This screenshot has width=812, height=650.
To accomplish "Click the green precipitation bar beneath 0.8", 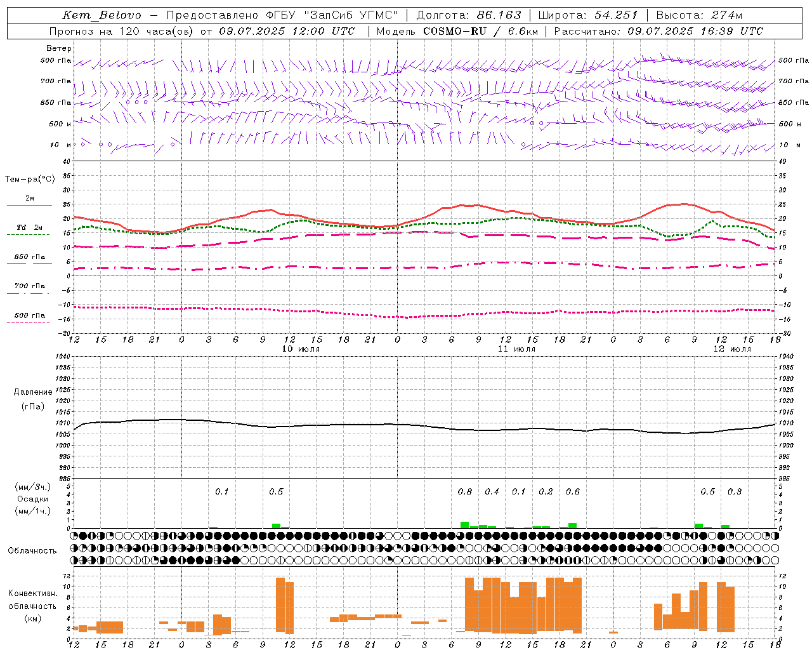I will (465, 525).
